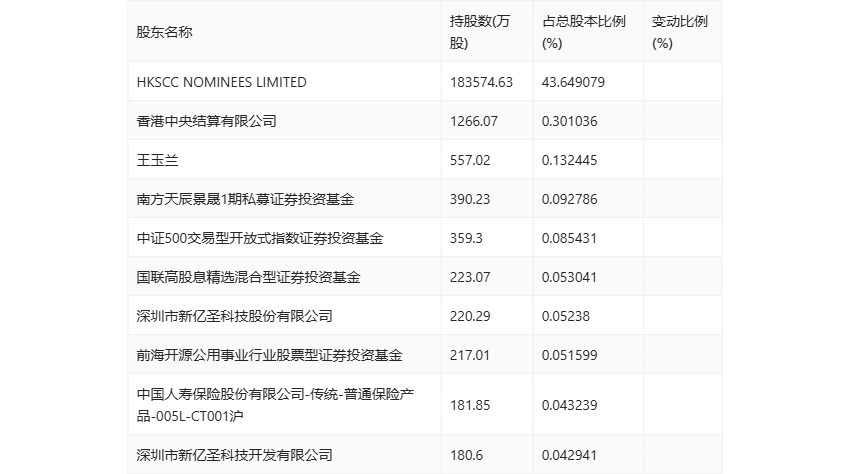Select the value 359.3
The width and height of the screenshot is (850, 474).
tap(466, 238)
